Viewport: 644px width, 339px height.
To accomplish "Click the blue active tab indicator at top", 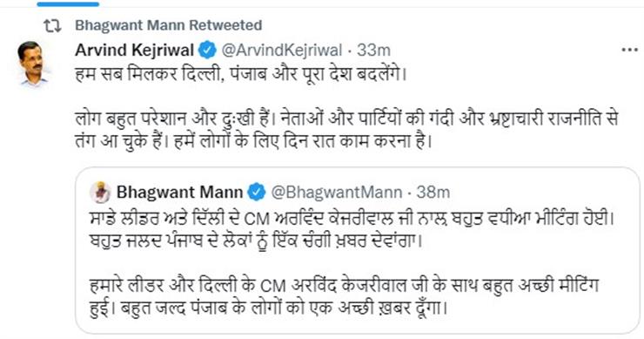I will [x=68, y=4].
